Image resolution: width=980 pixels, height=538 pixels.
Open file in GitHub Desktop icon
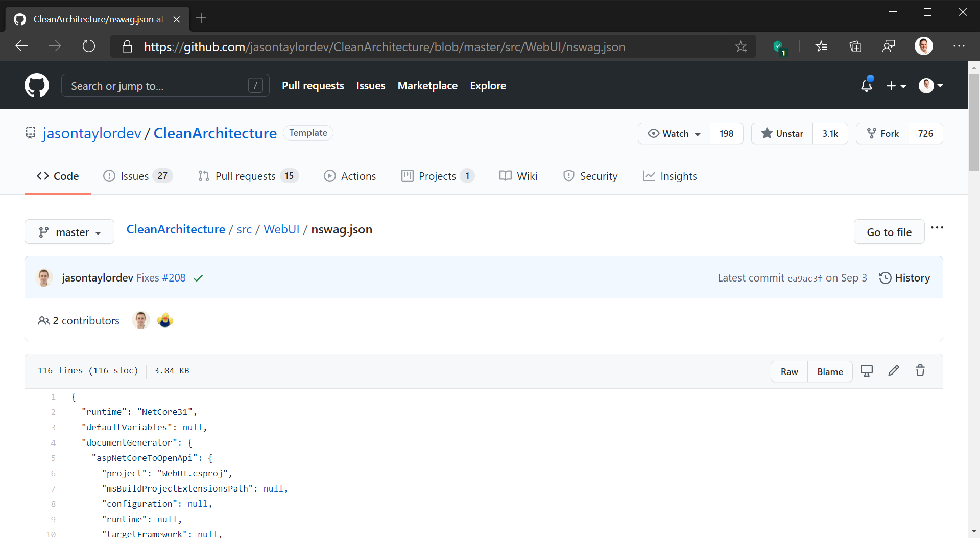pyautogui.click(x=866, y=371)
